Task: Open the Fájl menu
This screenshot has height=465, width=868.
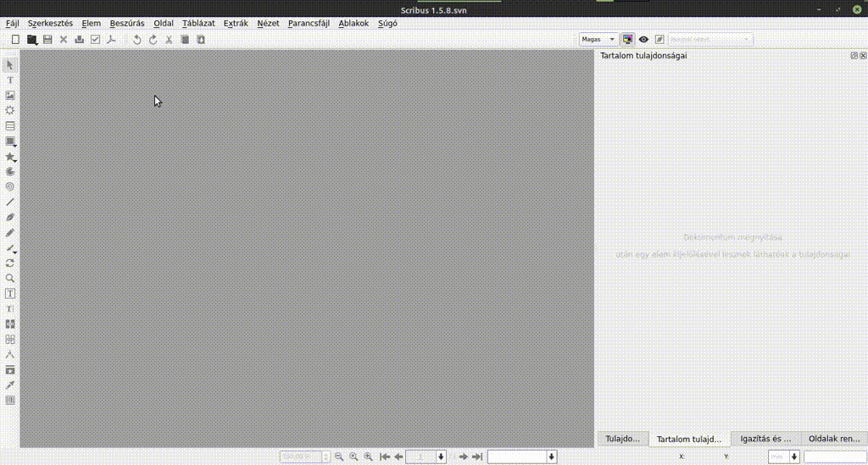Action: tap(12, 23)
